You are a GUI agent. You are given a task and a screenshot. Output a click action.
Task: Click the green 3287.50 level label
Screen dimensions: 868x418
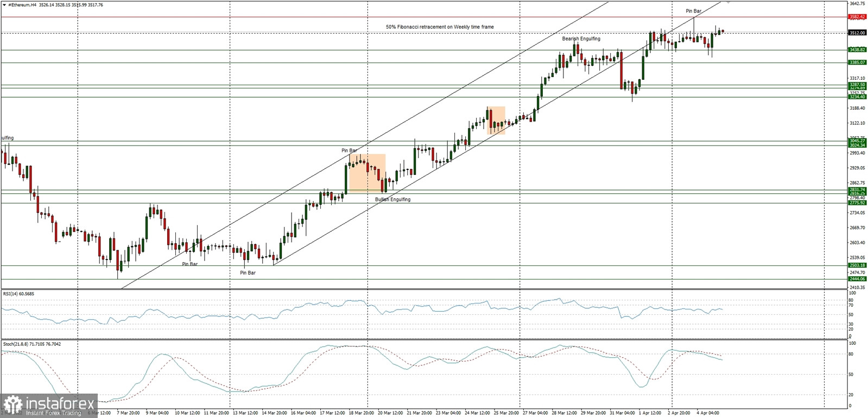click(x=857, y=85)
